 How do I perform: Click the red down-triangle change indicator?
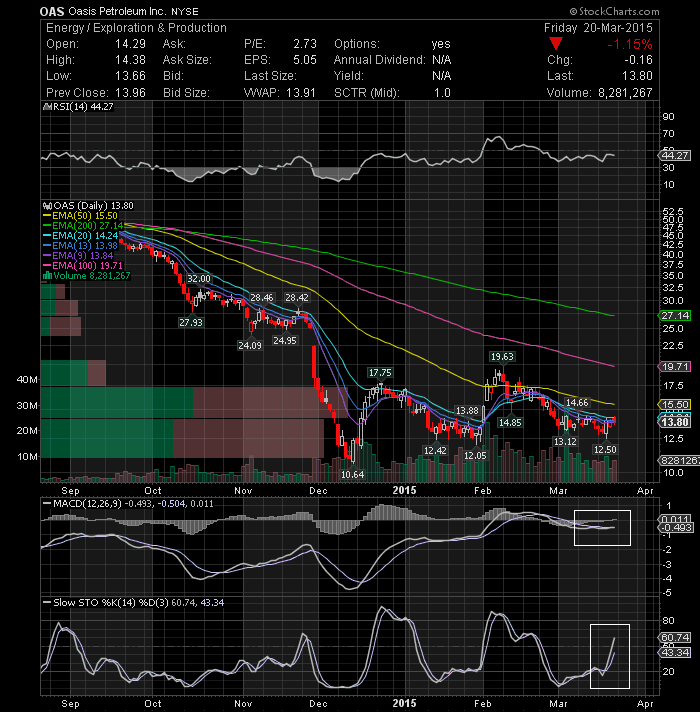pyautogui.click(x=556, y=44)
